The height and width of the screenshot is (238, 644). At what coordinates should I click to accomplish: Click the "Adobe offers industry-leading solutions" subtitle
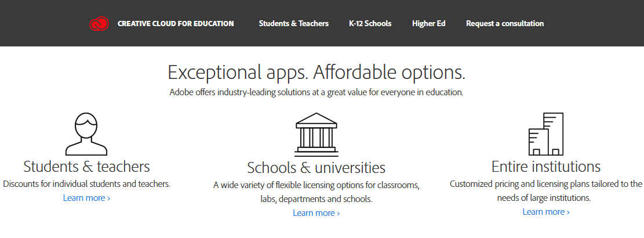click(x=316, y=92)
